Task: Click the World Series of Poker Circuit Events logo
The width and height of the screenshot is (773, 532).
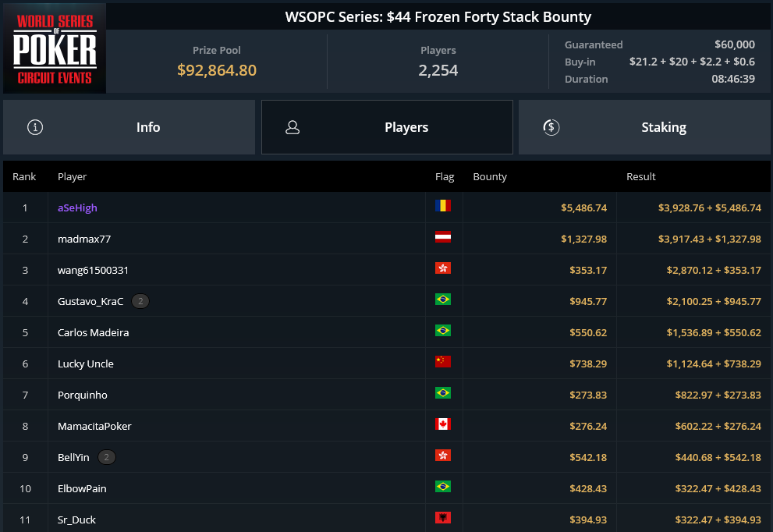Action: point(55,48)
